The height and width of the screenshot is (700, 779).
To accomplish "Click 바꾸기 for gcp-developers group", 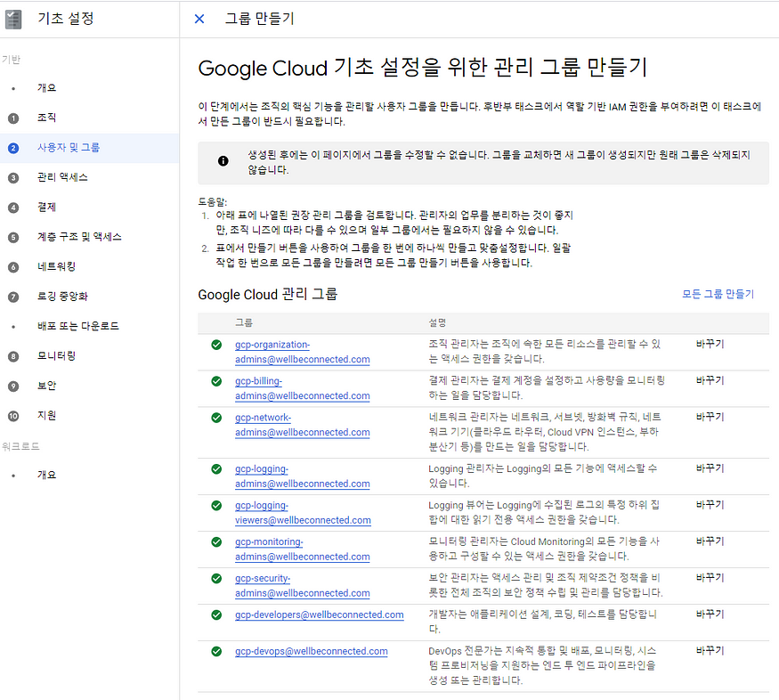I will click(x=710, y=615).
